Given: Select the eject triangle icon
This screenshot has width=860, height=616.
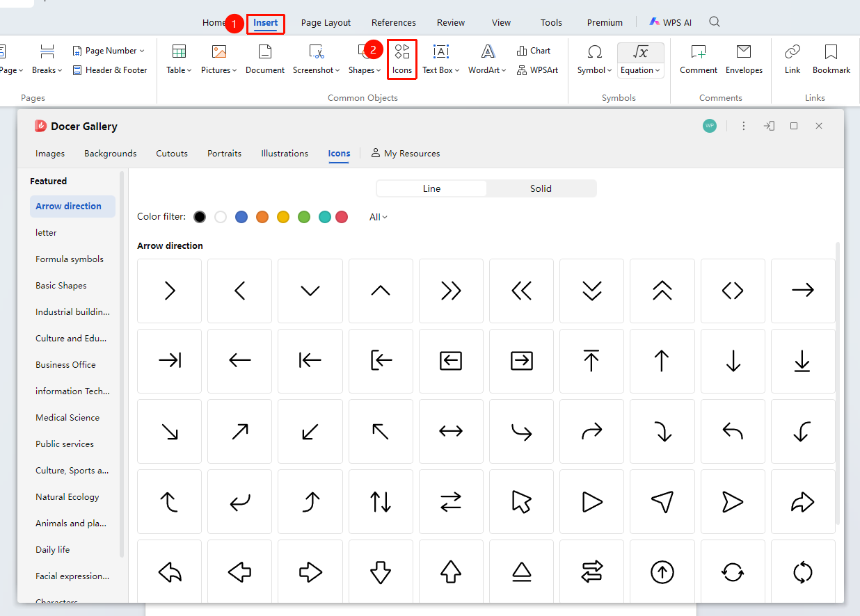Looking at the screenshot, I should pyautogui.click(x=522, y=572).
